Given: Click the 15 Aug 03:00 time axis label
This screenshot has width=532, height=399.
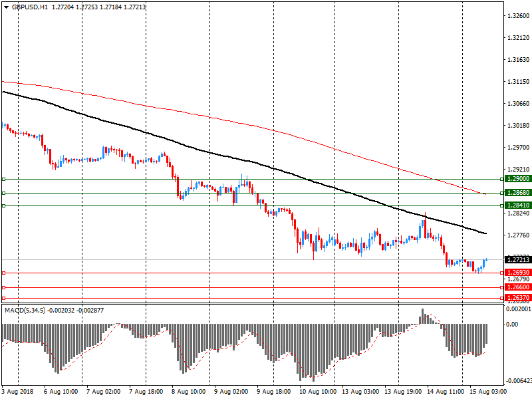Looking at the screenshot, I should coord(488,392).
